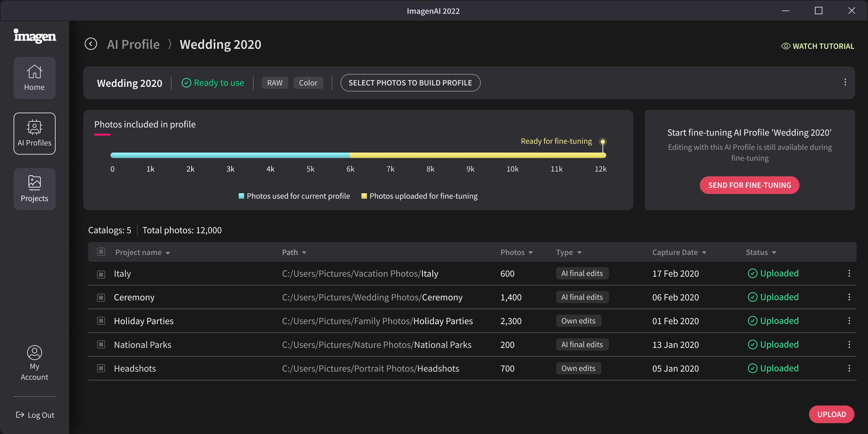Click the back arrow circle icon

point(91,44)
